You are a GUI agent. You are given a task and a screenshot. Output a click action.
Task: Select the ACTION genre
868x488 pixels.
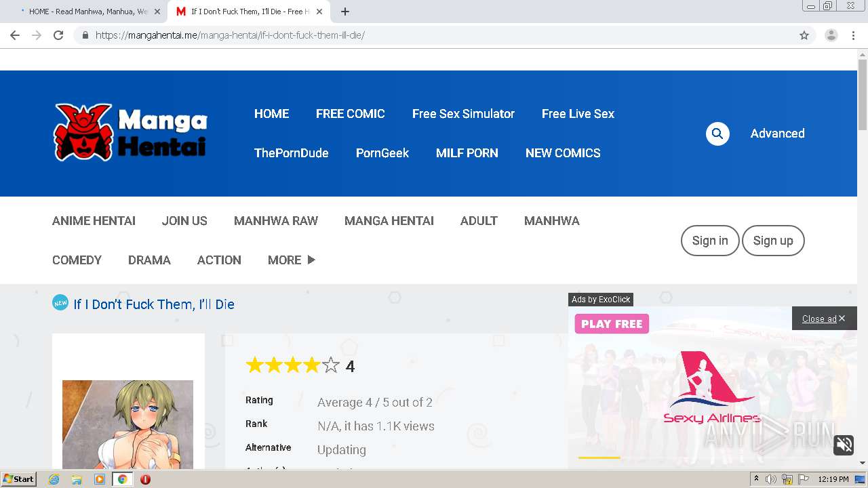219,260
